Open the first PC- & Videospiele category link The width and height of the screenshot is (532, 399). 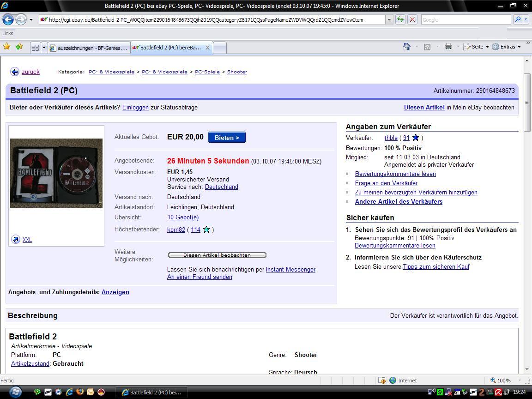(111, 72)
